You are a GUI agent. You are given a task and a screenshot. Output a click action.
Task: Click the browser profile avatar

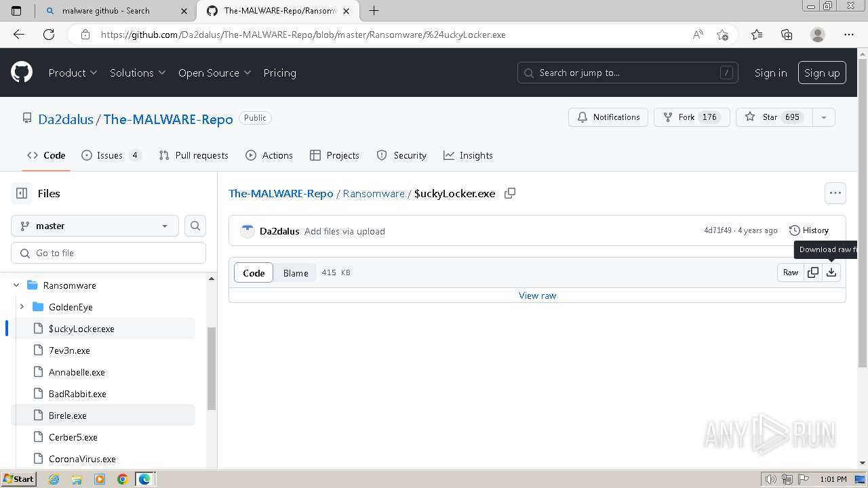(818, 35)
